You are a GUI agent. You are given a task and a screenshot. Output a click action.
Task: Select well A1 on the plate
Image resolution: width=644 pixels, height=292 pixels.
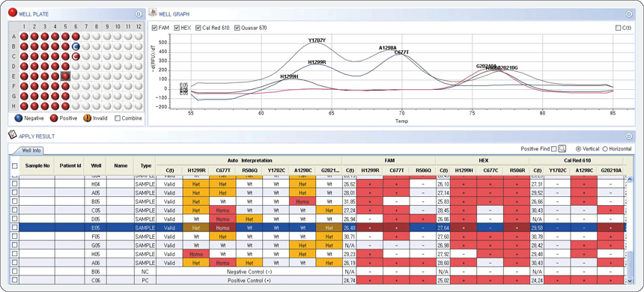24,36
